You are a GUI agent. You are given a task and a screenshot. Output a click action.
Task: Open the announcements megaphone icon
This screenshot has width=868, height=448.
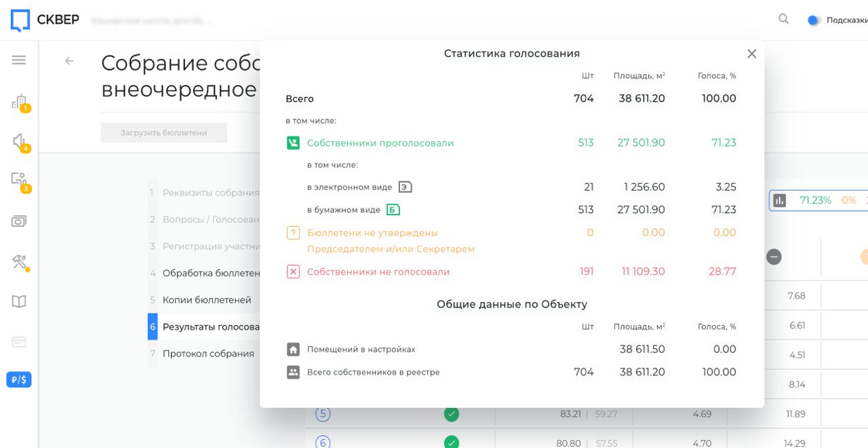click(19, 141)
